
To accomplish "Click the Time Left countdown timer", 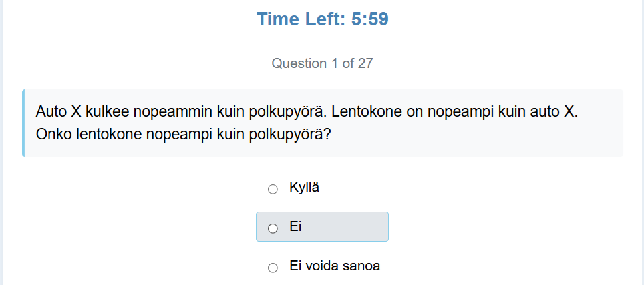I will (x=322, y=19).
